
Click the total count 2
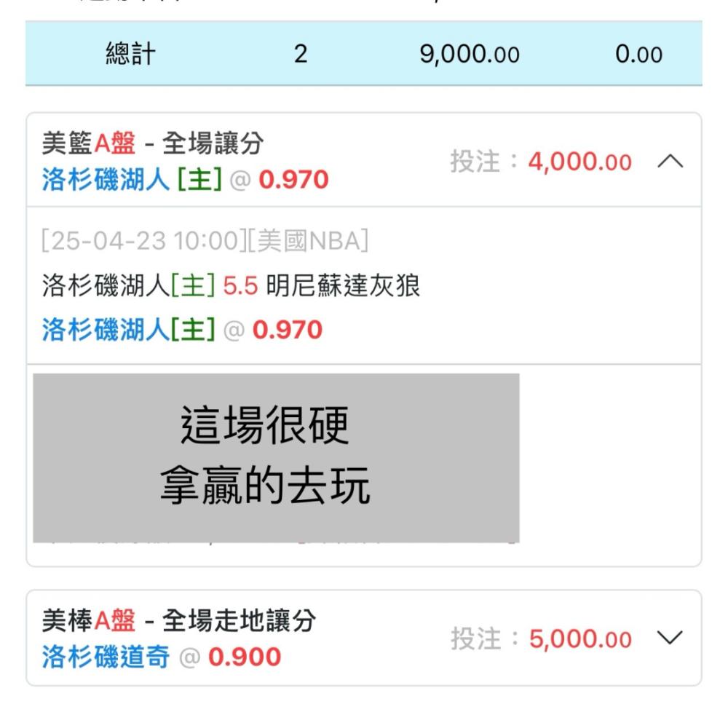tap(301, 54)
